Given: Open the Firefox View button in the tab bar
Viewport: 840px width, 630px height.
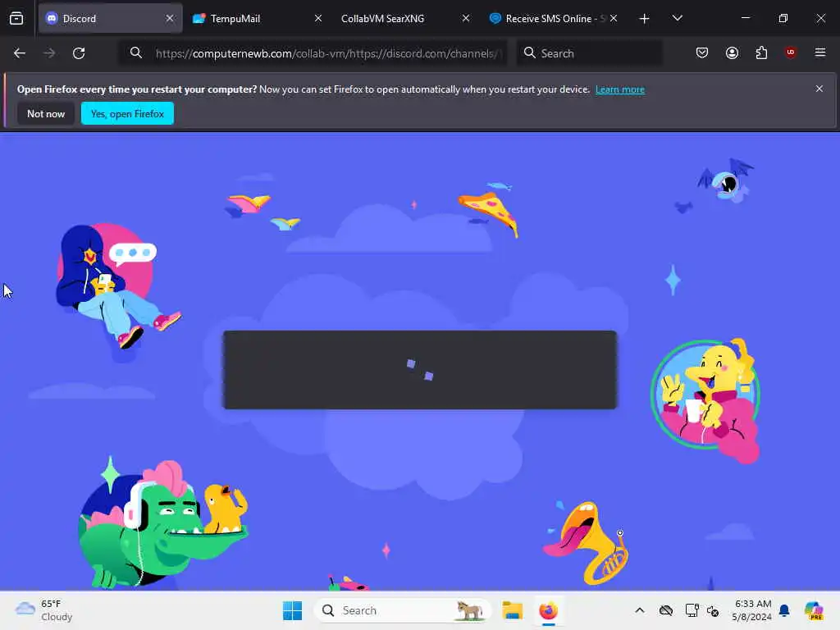Looking at the screenshot, I should click(x=16, y=18).
